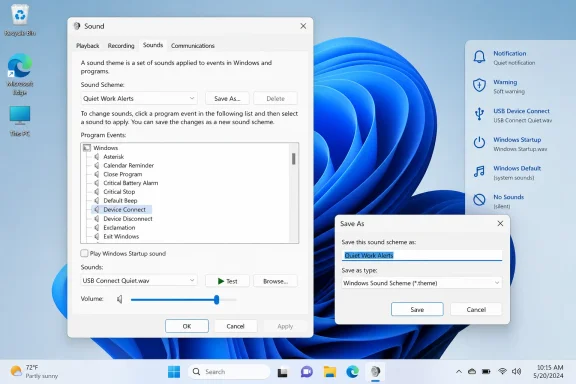This screenshot has height=384, width=576.
Task: Click Cancel in the Save As dialog
Action: click(476, 309)
